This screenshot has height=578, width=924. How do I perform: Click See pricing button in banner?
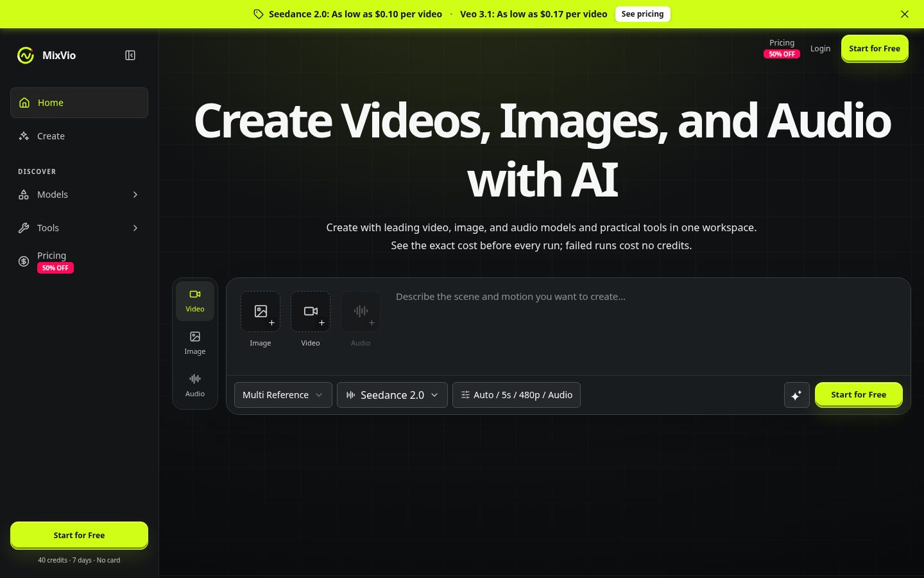[x=642, y=14]
